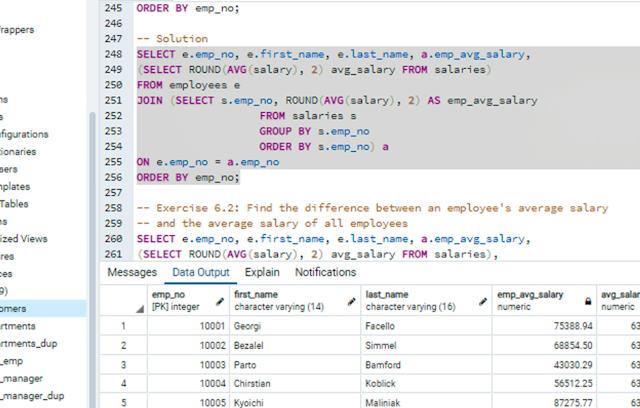This screenshot has width=640, height=408.
Task: Click the last name cell Simmel
Action: pyautogui.click(x=427, y=345)
